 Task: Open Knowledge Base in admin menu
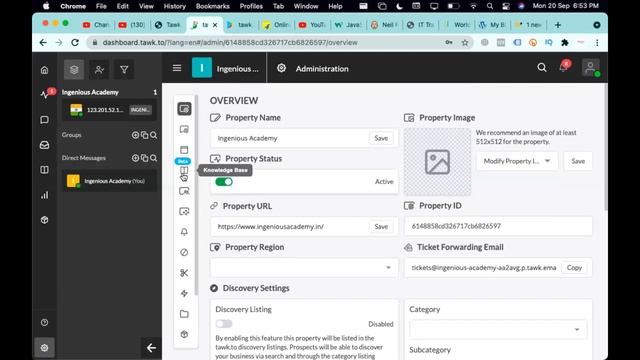(x=184, y=170)
